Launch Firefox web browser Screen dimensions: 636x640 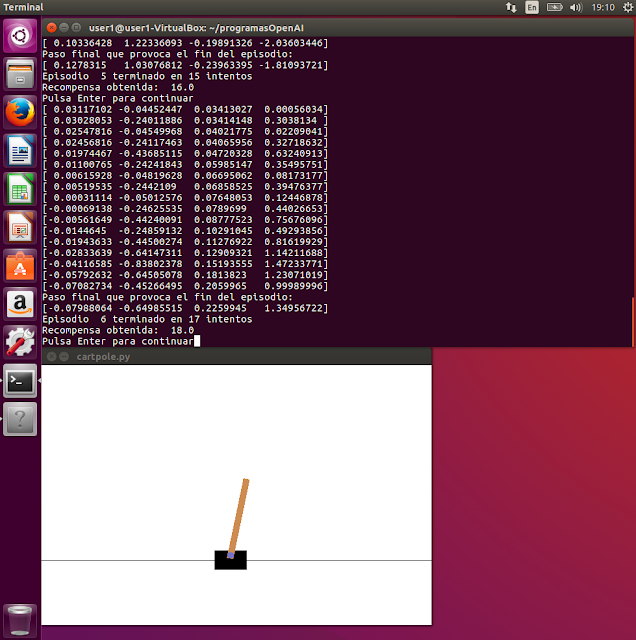[20, 114]
